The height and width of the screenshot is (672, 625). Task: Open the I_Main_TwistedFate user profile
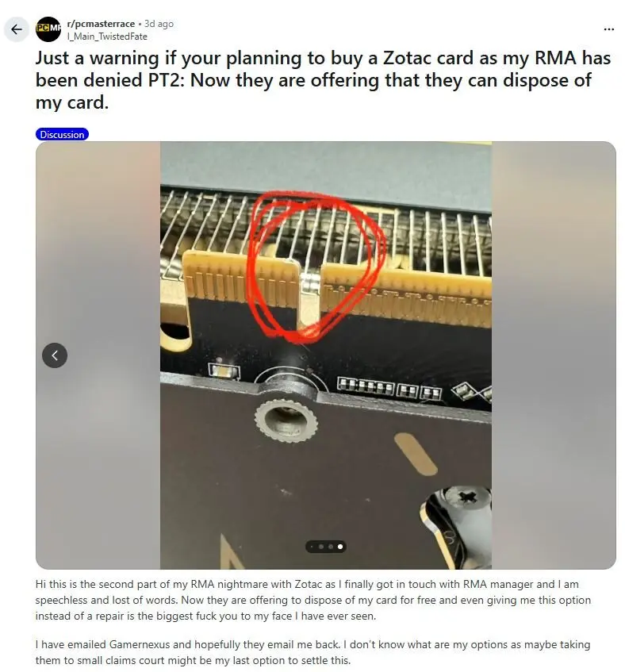point(107,36)
